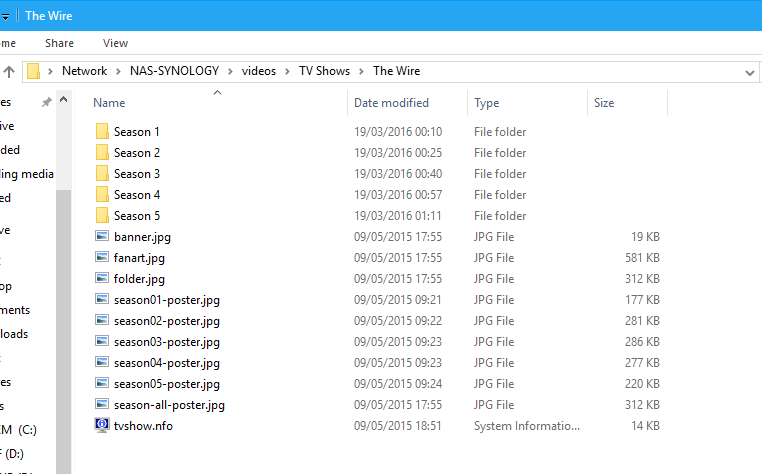Sort by Type column header
The height and width of the screenshot is (474, 762).
point(486,103)
